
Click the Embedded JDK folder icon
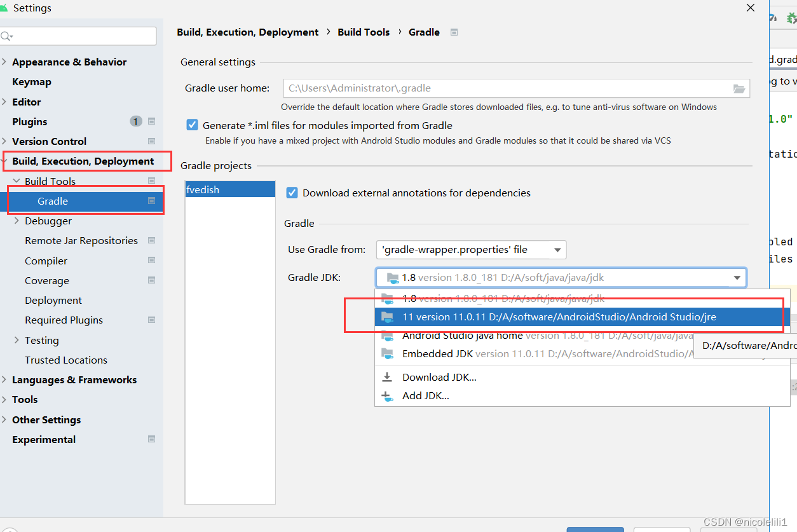(x=388, y=353)
